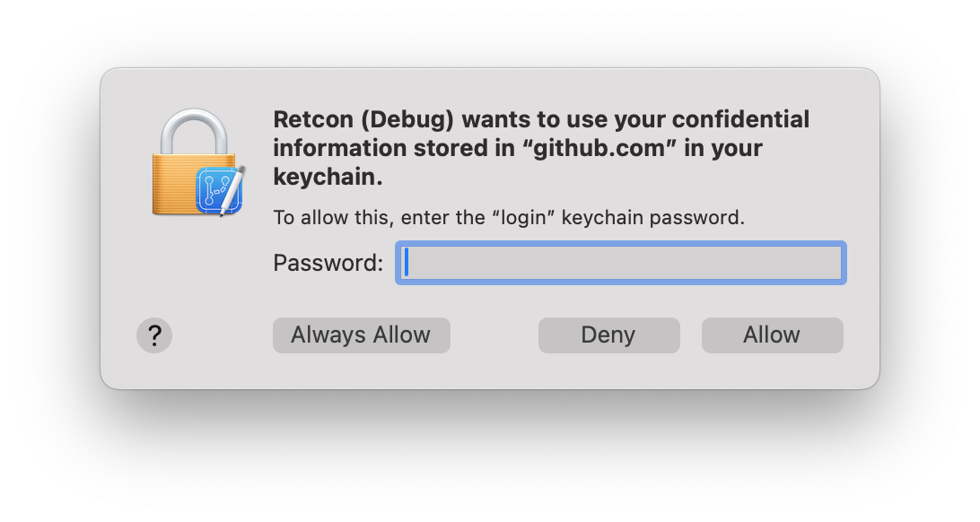Deny the keychain access request
The width and height of the screenshot is (980, 522).
[x=608, y=335]
